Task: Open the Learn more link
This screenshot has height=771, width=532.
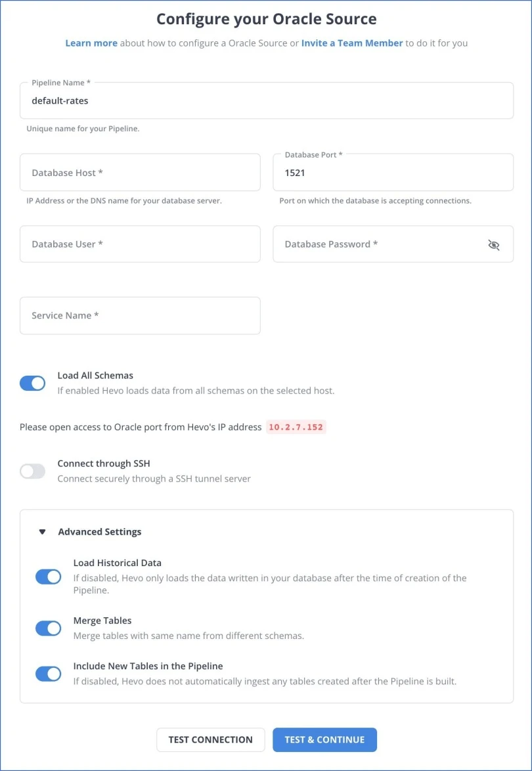Action: (x=91, y=43)
